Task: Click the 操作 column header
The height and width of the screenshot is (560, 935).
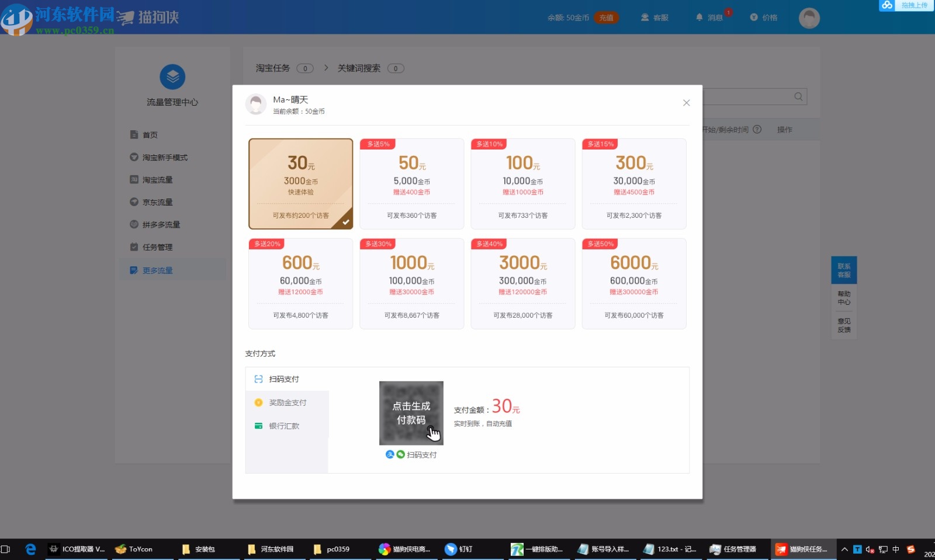Action: pyautogui.click(x=785, y=130)
